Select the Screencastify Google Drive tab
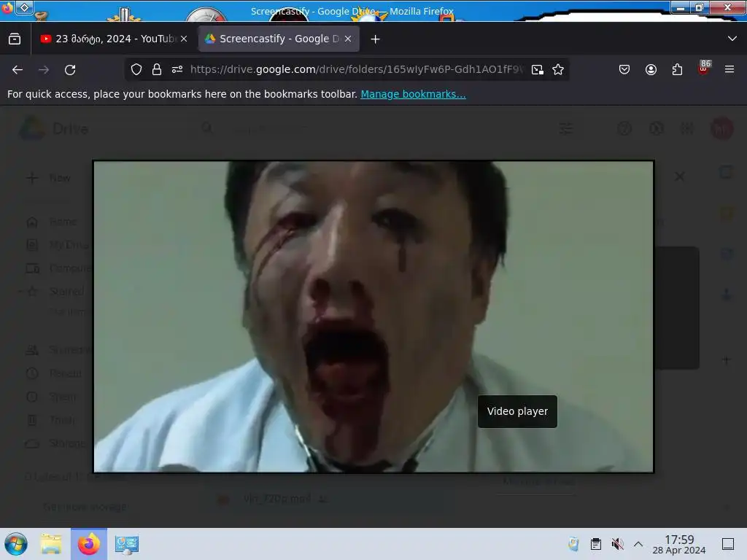The height and width of the screenshot is (560, 747). click(x=279, y=39)
